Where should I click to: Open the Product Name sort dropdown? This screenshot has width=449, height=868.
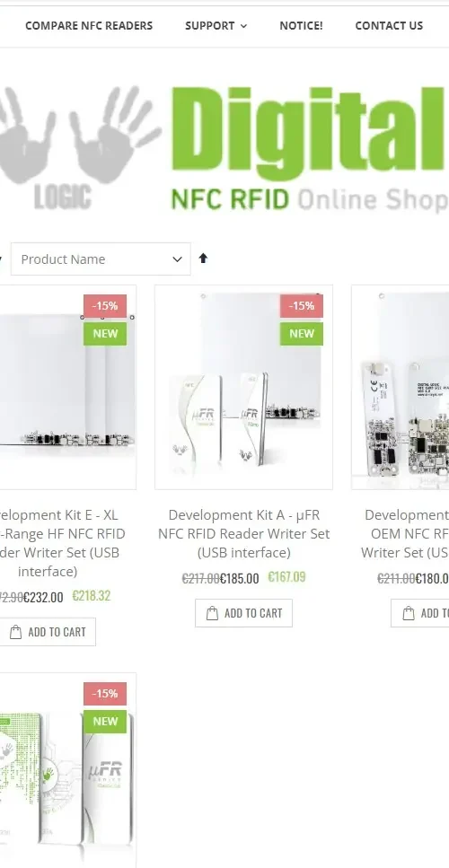[101, 259]
